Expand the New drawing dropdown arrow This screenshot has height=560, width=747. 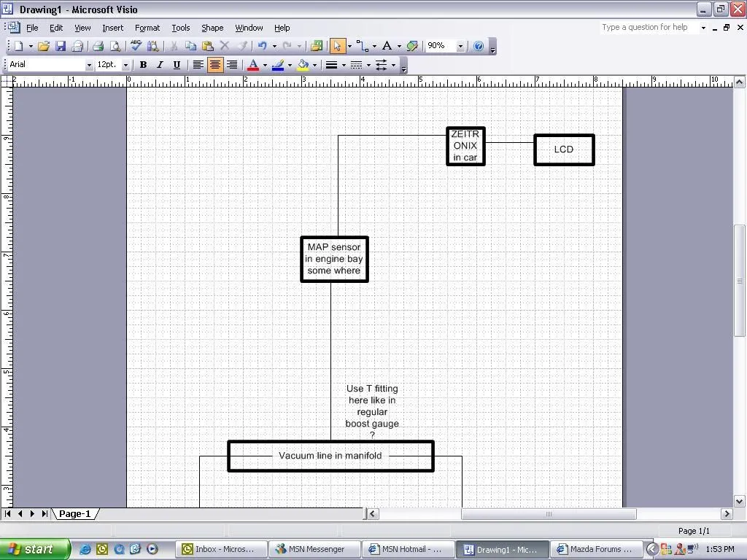(31, 46)
